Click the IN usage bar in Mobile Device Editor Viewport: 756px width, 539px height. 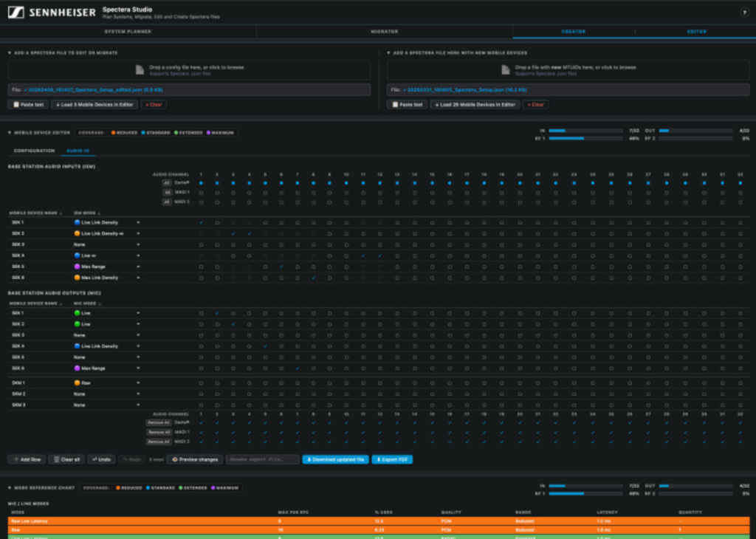[585, 131]
